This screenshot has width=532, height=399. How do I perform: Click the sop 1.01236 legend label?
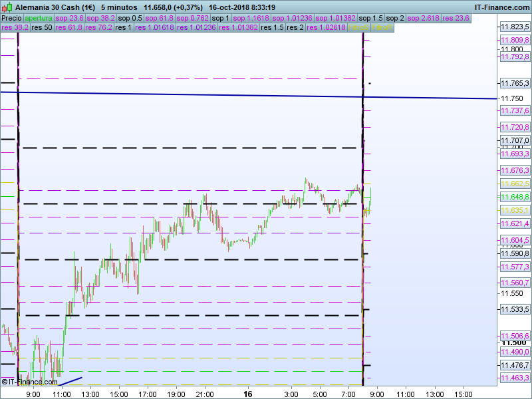click(292, 18)
